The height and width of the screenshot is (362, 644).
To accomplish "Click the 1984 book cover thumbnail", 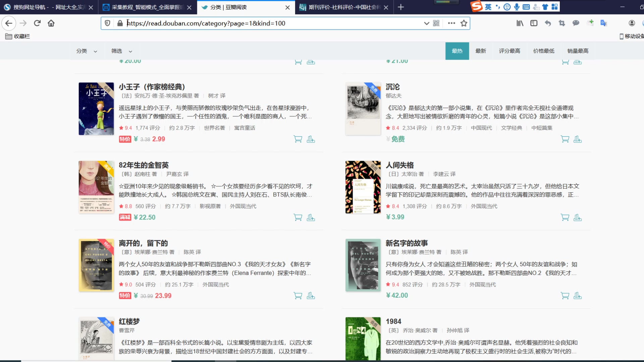I will pyautogui.click(x=363, y=339).
